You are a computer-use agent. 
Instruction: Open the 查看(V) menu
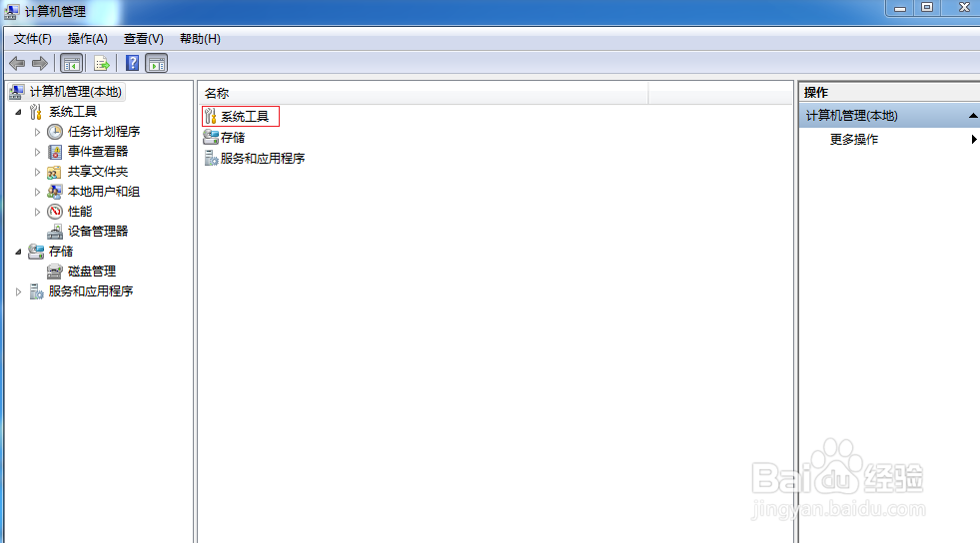click(144, 39)
